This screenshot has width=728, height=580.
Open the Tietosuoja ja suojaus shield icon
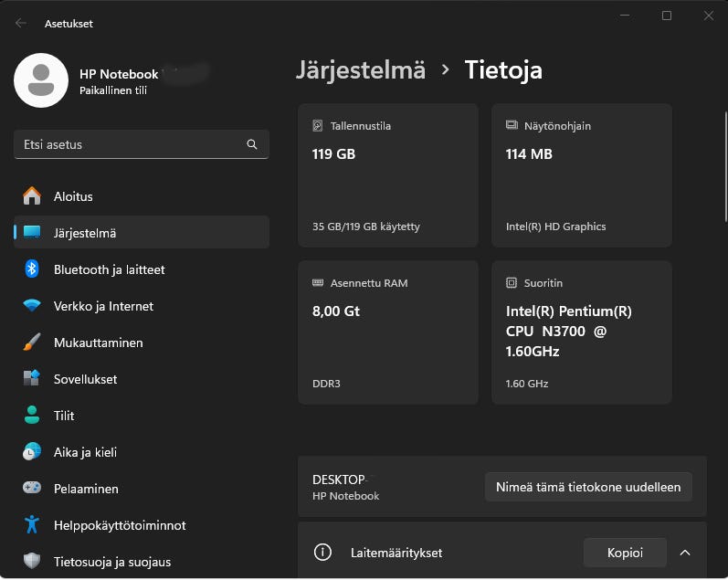pyautogui.click(x=32, y=562)
